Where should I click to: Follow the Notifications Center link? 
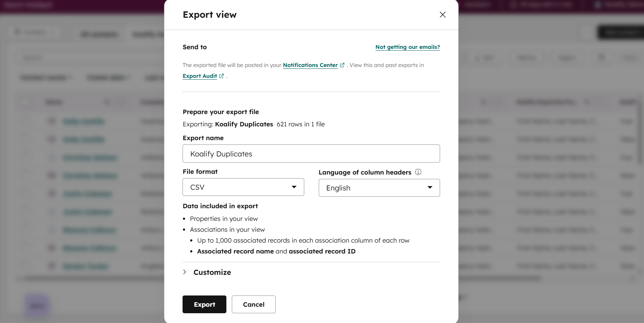(310, 65)
